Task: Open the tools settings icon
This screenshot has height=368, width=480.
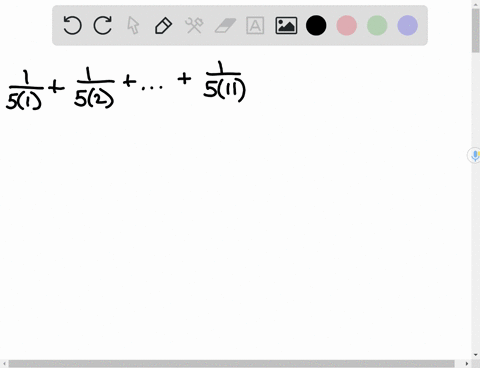Action: coord(194,25)
